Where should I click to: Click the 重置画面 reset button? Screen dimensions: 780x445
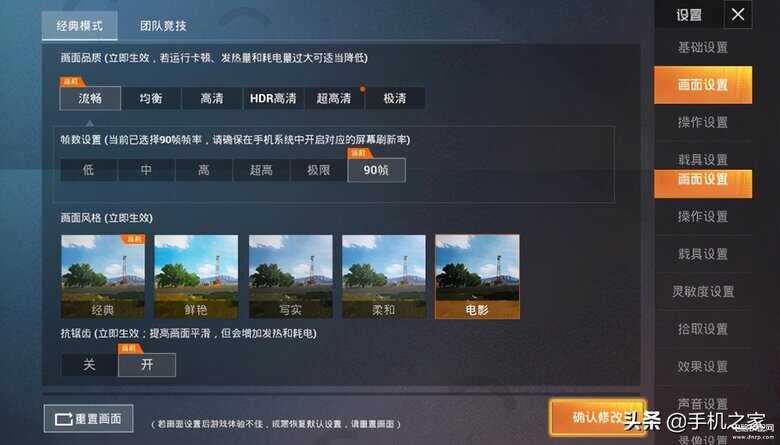[x=89, y=419]
